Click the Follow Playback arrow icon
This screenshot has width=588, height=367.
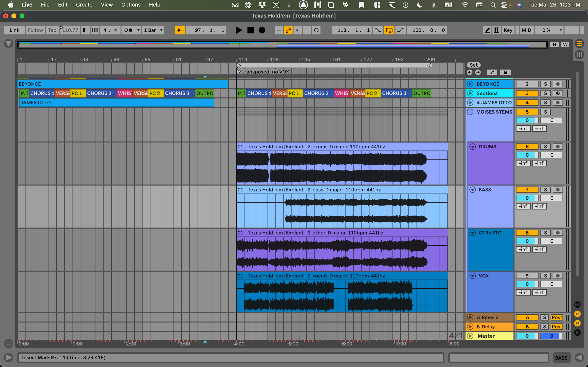pyautogui.click(x=180, y=30)
